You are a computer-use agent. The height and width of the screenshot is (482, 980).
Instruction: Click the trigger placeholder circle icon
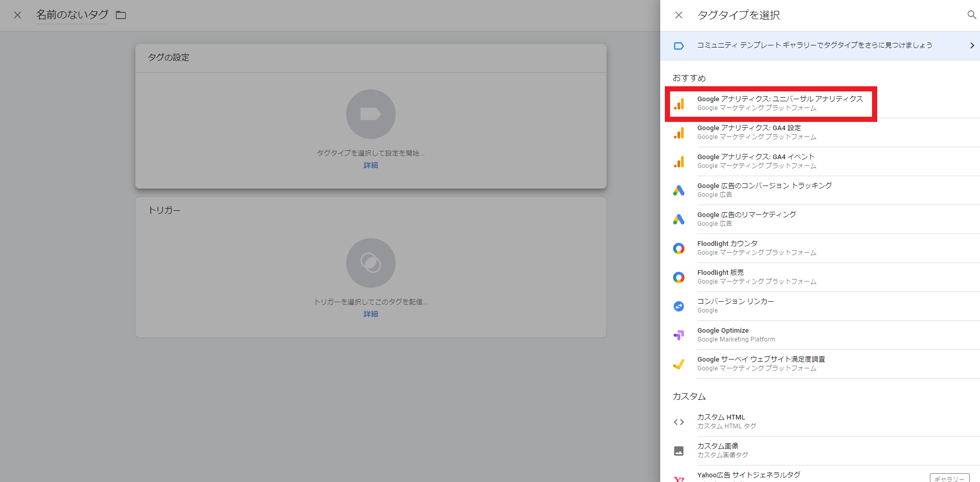371,263
